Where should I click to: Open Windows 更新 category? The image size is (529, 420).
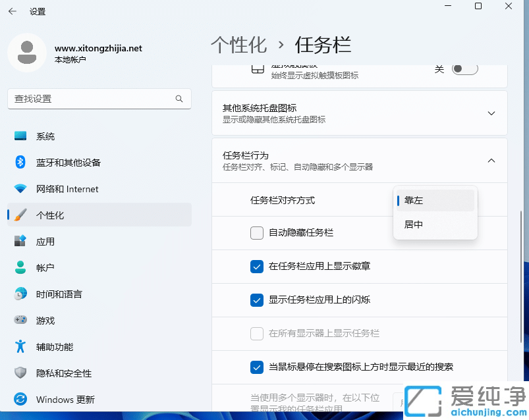click(99, 399)
